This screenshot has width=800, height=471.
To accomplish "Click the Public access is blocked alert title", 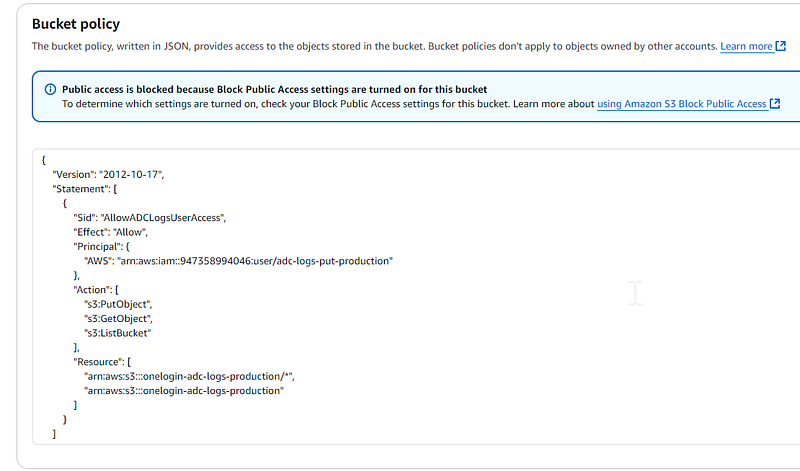I will point(274,89).
